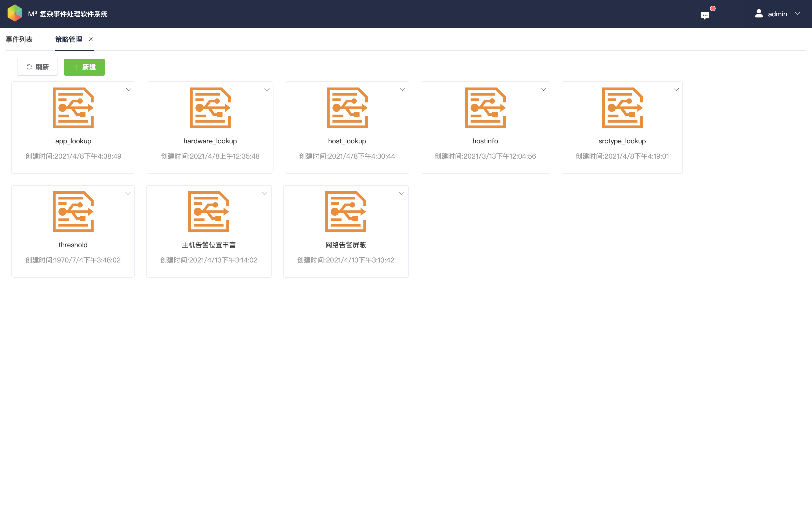Click the 网络告警屏蔽 name label
The height and width of the screenshot is (508, 812).
point(346,245)
